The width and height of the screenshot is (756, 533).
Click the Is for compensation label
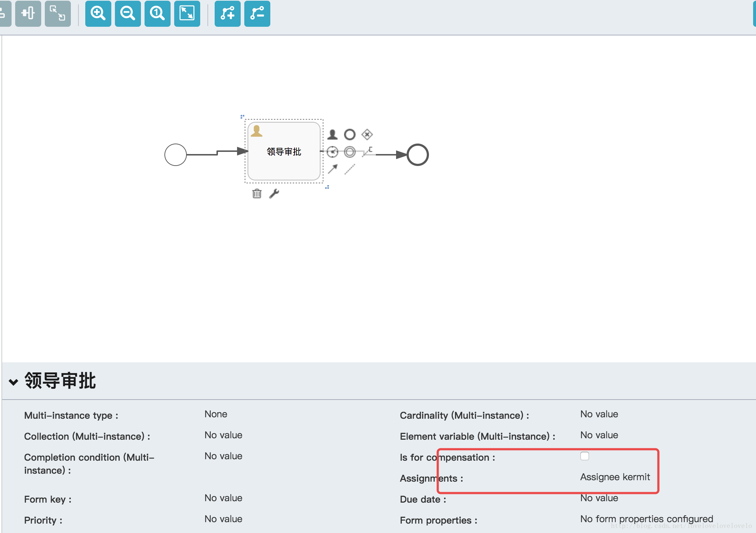pos(447,457)
